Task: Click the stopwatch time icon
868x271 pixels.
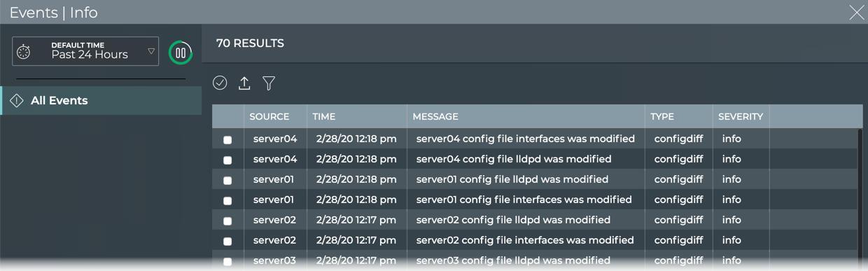Action: [24, 52]
